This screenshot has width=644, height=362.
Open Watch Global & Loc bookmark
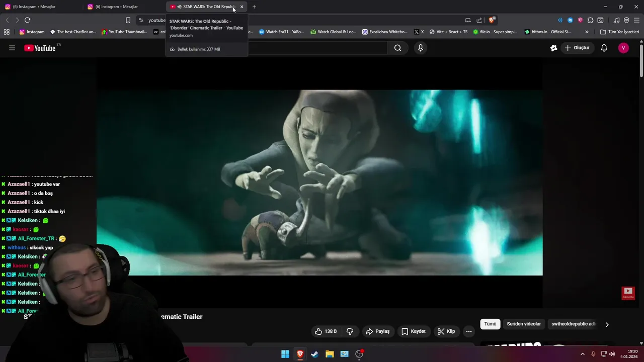334,32
